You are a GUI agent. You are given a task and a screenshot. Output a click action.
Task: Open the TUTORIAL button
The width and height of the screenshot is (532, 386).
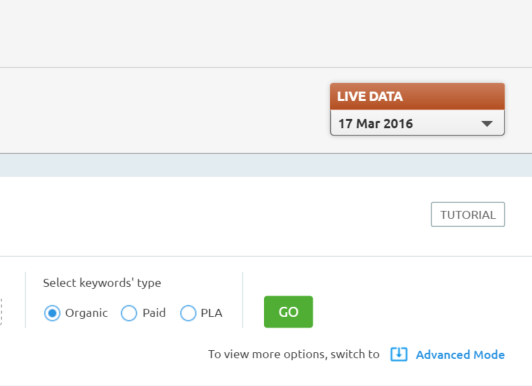468,214
